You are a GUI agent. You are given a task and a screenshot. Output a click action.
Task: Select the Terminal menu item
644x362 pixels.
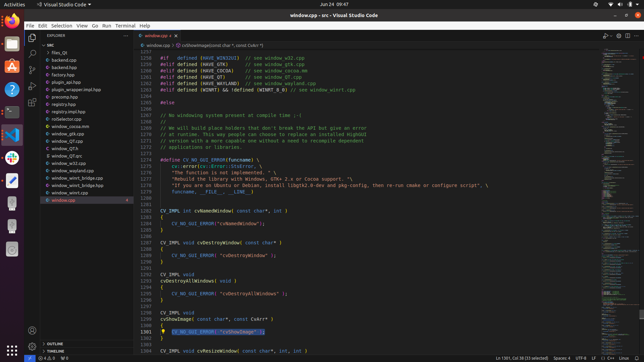(x=125, y=25)
